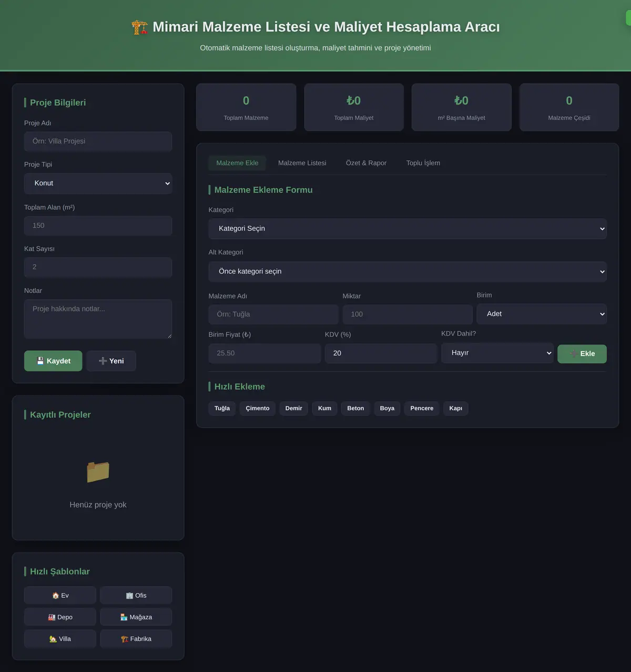The image size is (631, 672).
Task: Click the Demir quick-add button
Action: [294, 409]
